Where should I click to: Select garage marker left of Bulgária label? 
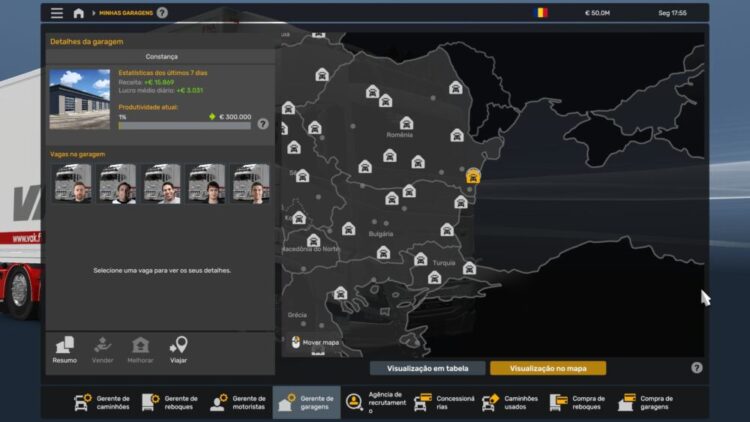[349, 229]
